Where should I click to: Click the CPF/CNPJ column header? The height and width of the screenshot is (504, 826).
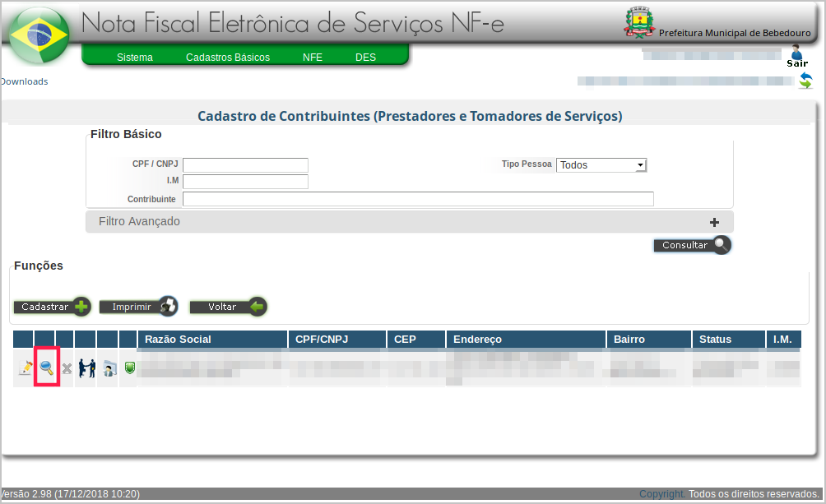click(337, 340)
